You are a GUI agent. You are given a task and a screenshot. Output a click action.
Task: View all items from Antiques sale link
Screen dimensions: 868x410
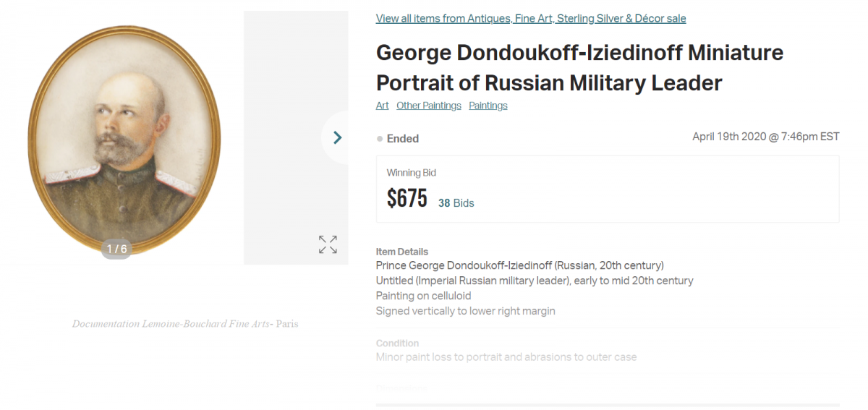(x=531, y=19)
